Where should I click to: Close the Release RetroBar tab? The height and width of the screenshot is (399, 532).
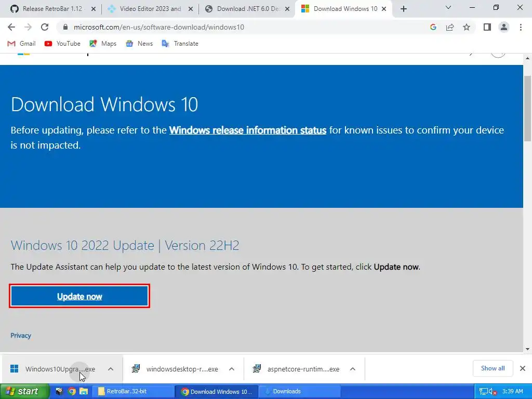click(94, 9)
